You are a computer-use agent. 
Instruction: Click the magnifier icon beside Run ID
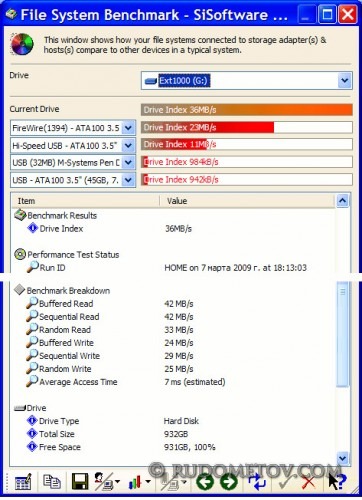click(33, 267)
